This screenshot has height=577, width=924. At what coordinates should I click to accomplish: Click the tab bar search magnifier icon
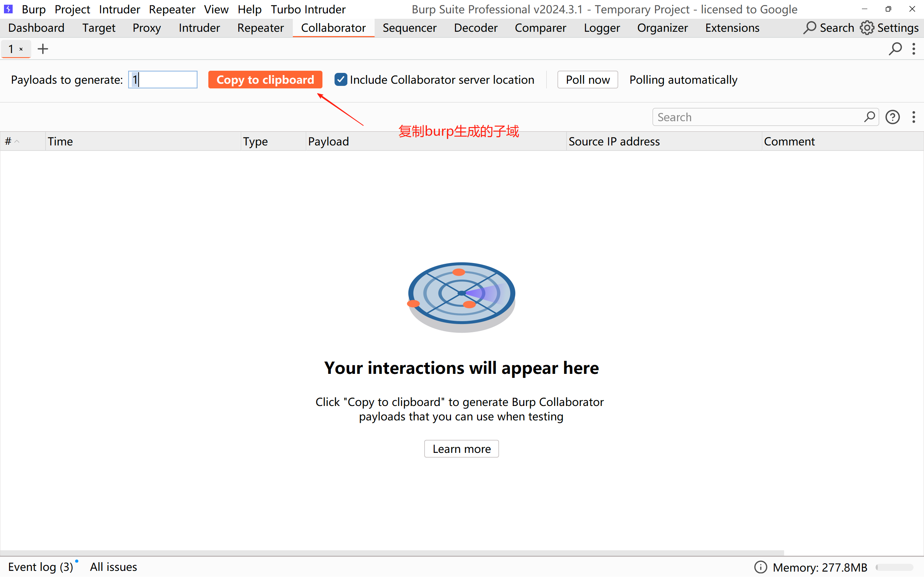tap(895, 49)
